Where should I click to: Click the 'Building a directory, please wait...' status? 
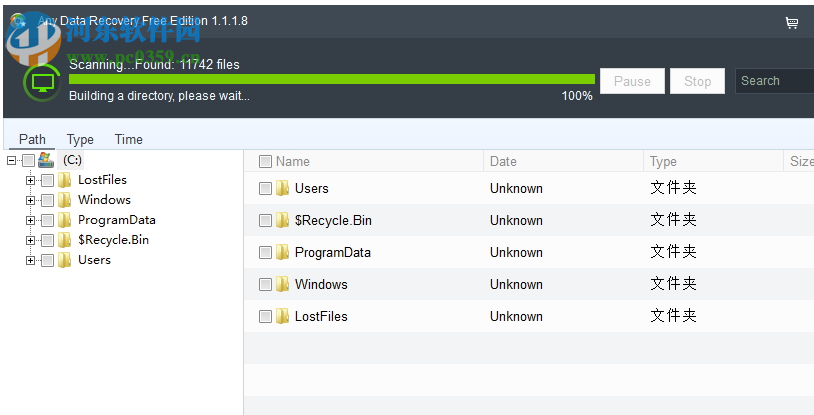point(159,96)
